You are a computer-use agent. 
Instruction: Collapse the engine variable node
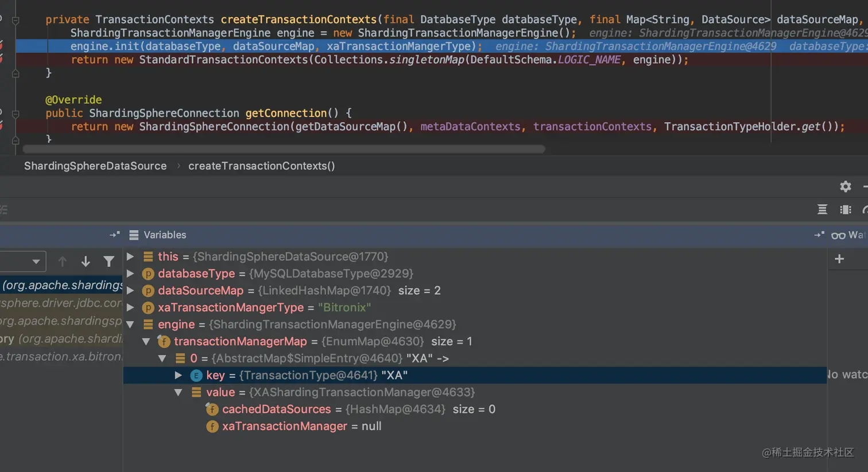pyautogui.click(x=131, y=325)
